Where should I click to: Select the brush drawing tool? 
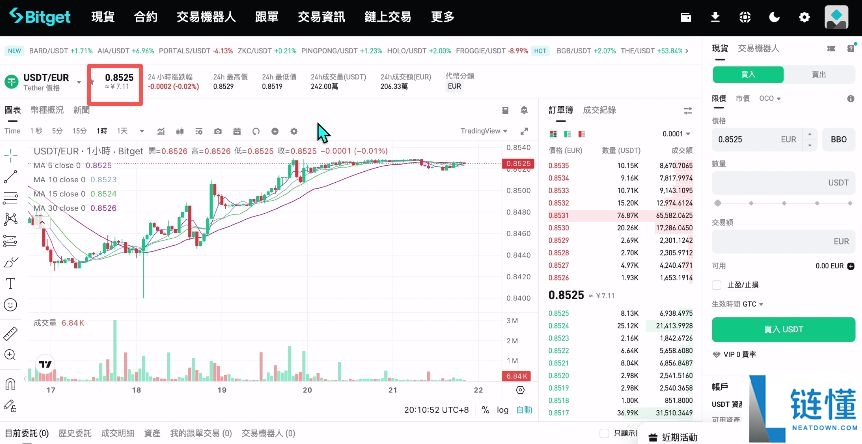click(10, 262)
